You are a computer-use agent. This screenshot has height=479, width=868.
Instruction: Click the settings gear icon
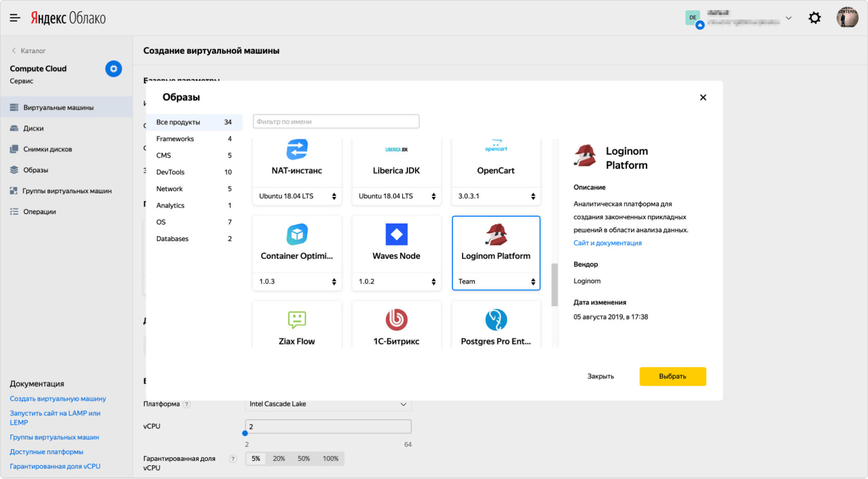814,18
